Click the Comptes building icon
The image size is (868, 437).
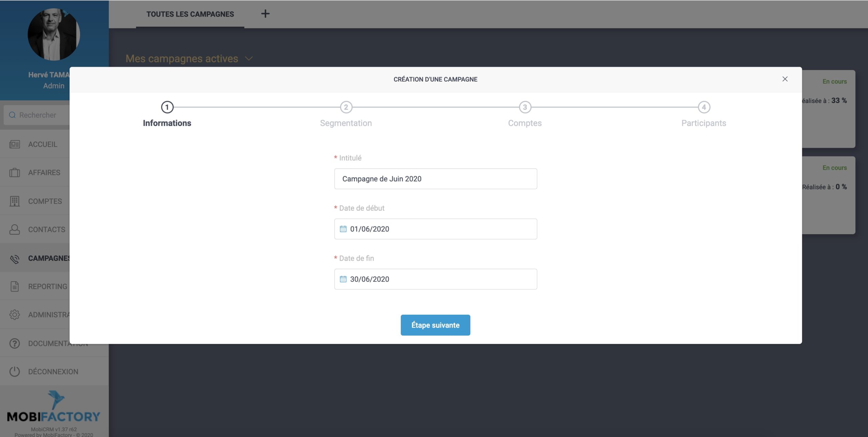pos(15,201)
